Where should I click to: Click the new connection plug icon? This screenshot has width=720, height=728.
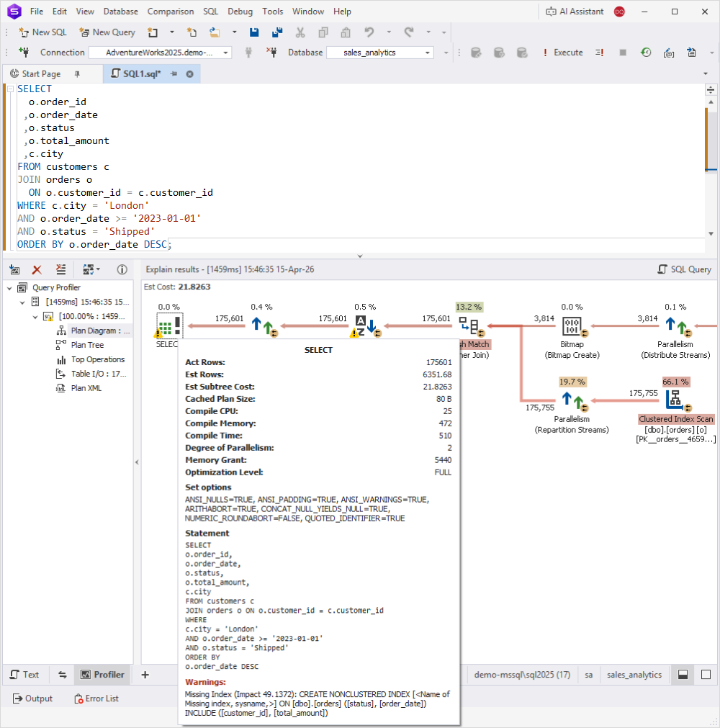[x=24, y=52]
